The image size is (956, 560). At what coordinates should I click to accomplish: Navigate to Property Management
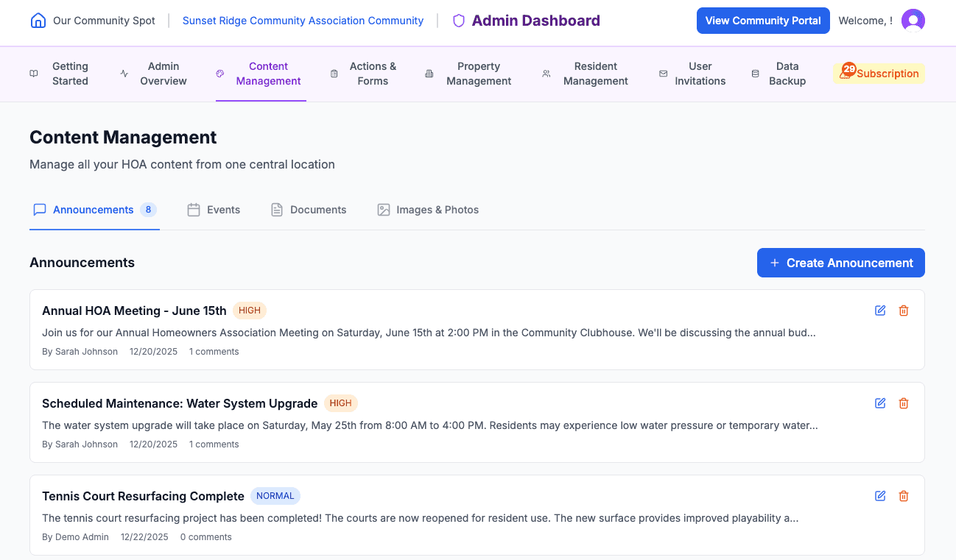(479, 74)
